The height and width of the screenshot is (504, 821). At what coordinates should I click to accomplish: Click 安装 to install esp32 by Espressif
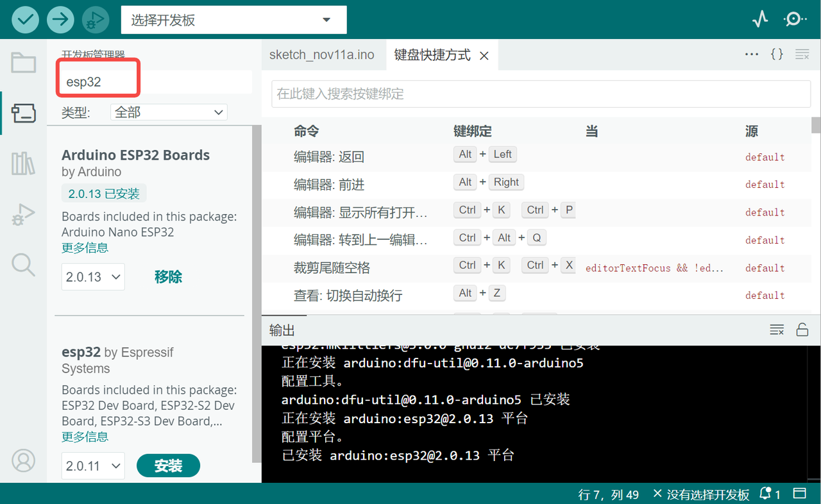click(x=168, y=466)
